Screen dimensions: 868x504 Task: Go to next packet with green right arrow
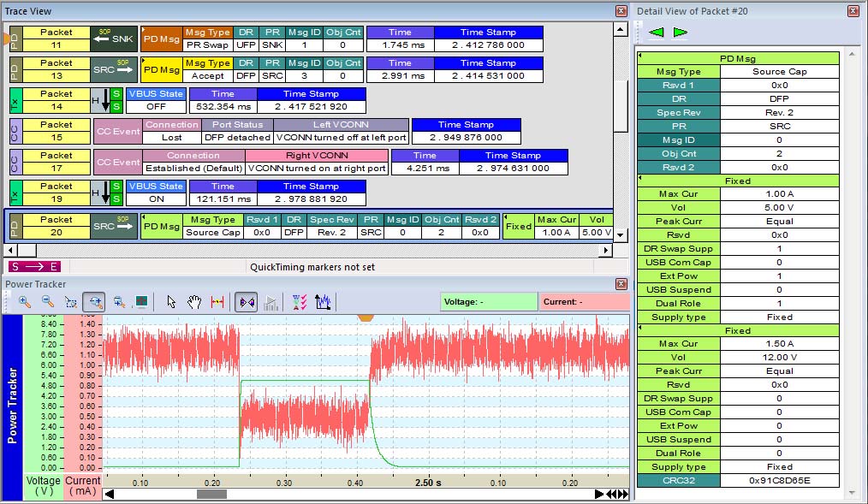coord(681,33)
